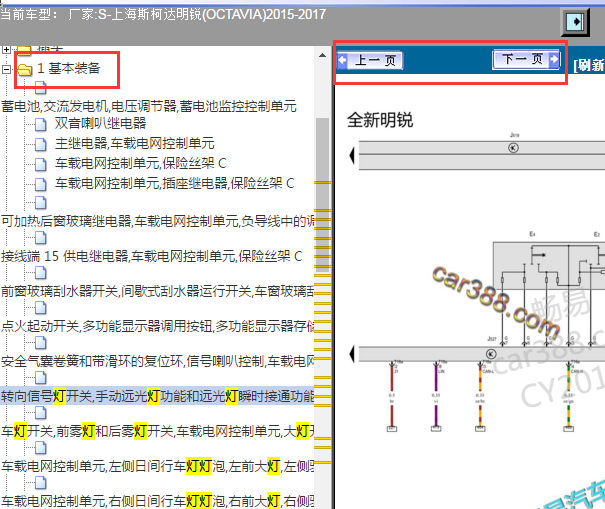This screenshot has height=509, width=605.
Task: Click document icon above 可加热后窗玻璃继电器
Action: click(x=41, y=203)
